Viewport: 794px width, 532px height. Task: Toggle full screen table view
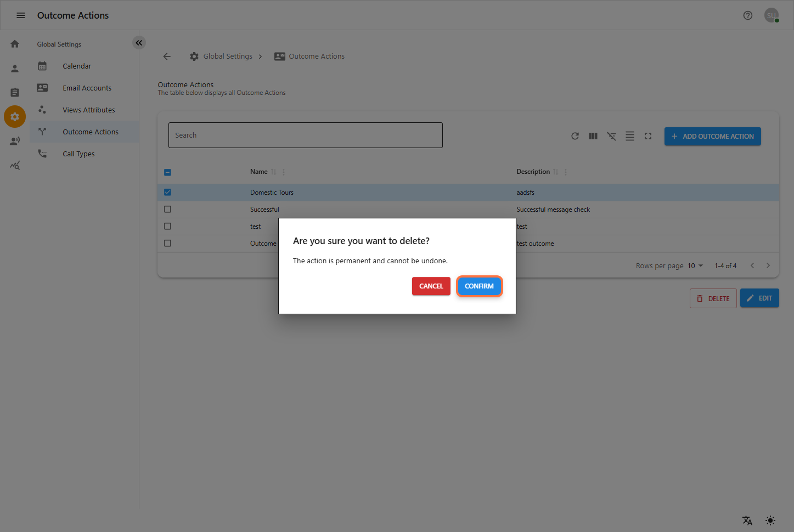648,136
